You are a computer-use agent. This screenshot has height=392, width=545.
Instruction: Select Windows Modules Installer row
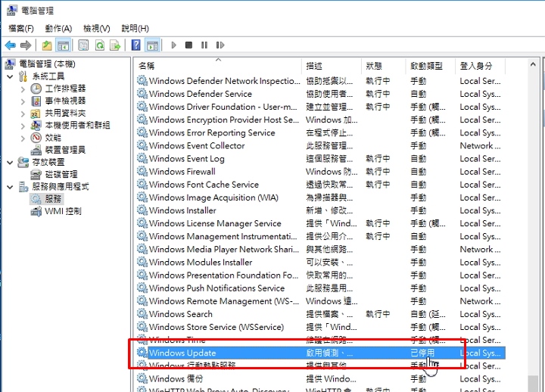(320, 263)
